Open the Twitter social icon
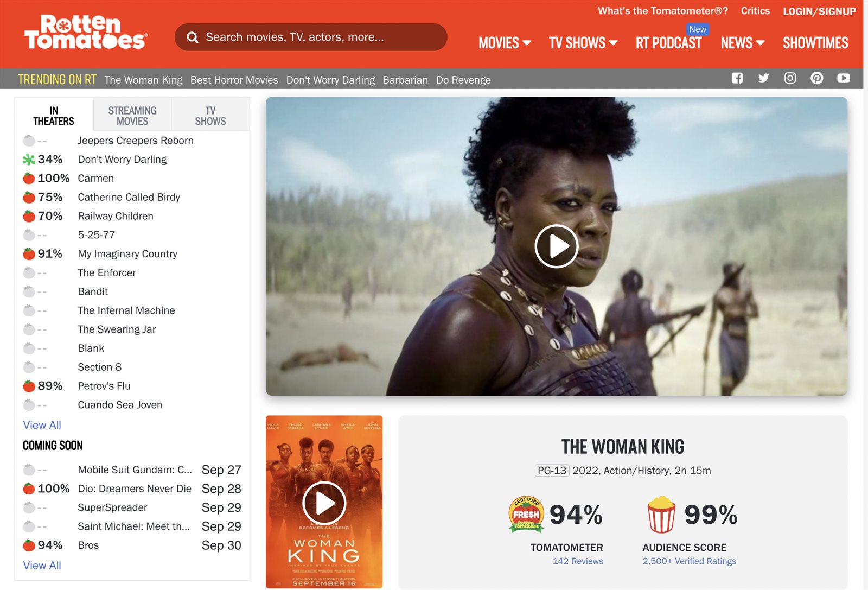Viewport: 868px width, 590px height. (763, 78)
